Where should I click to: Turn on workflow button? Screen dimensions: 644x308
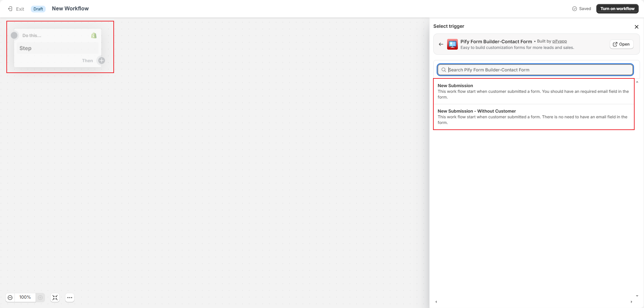tap(617, 9)
